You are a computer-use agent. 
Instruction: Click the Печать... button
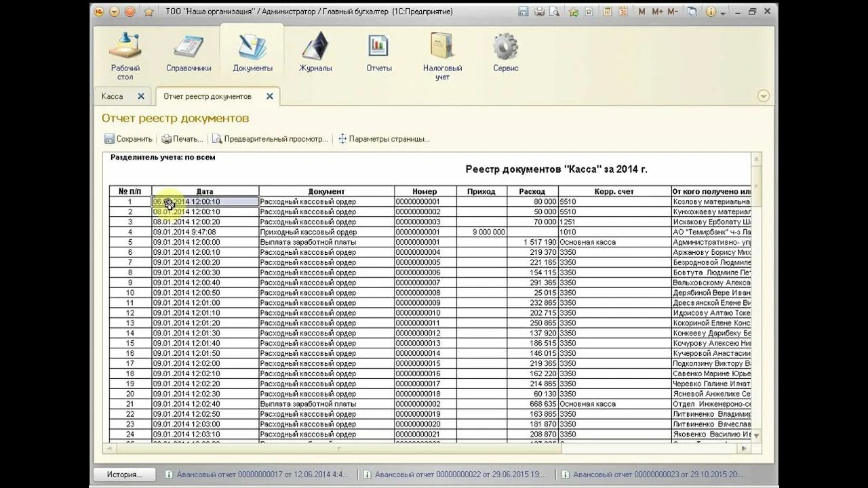[182, 139]
